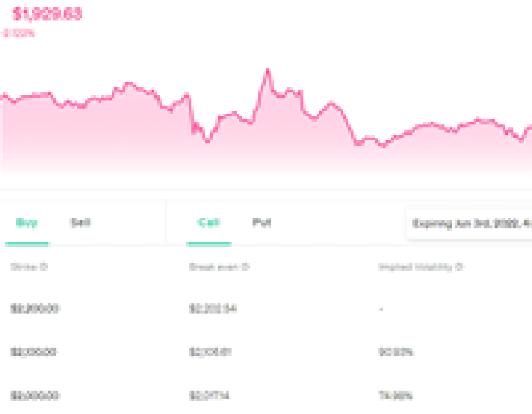This screenshot has width=532, height=414.
Task: Click the percent change under the price
Action: click(19, 33)
